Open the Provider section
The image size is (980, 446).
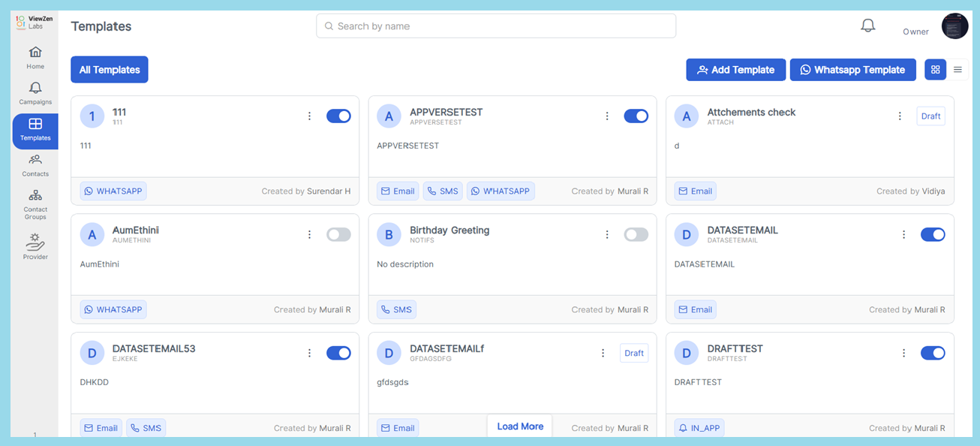(35, 246)
